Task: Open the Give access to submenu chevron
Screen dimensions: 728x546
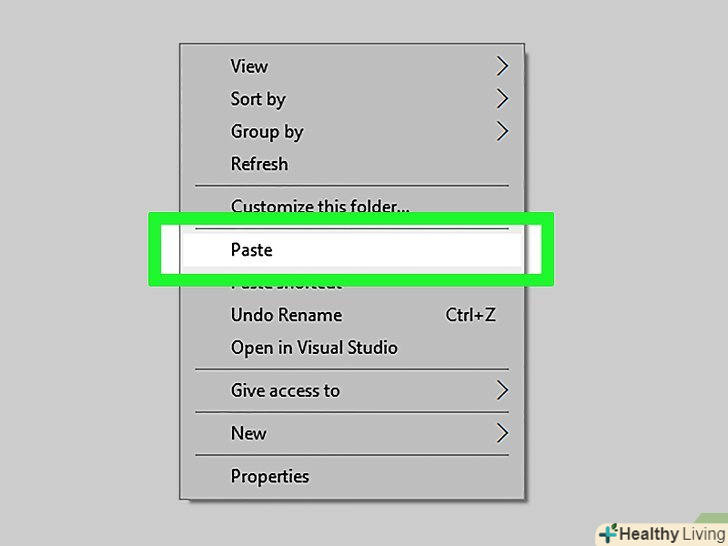Action: (x=502, y=390)
